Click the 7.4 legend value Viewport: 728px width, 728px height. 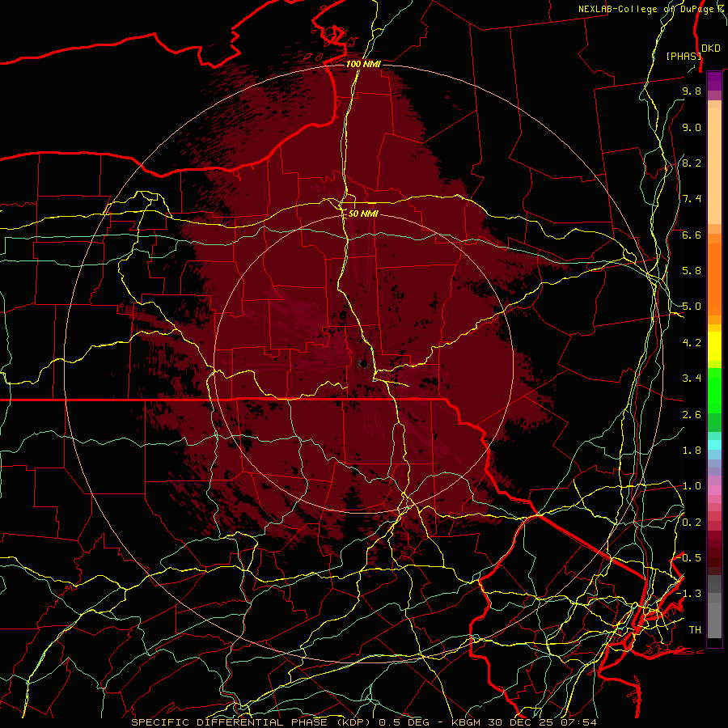click(x=692, y=199)
